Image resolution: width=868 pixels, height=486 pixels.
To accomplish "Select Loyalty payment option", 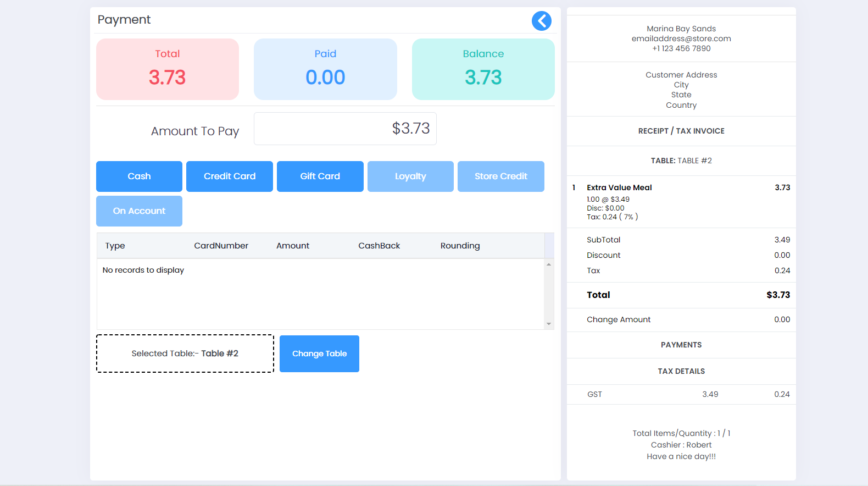I will click(x=410, y=176).
